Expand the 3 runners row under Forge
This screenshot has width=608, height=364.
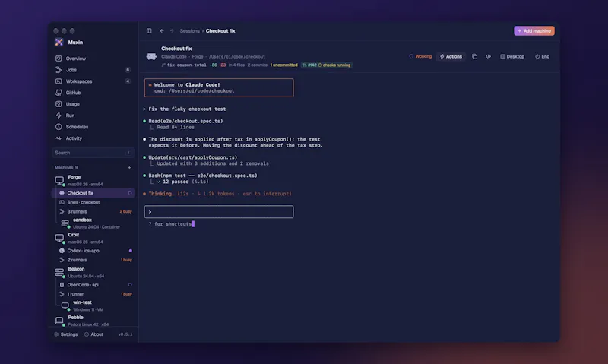(x=93, y=212)
